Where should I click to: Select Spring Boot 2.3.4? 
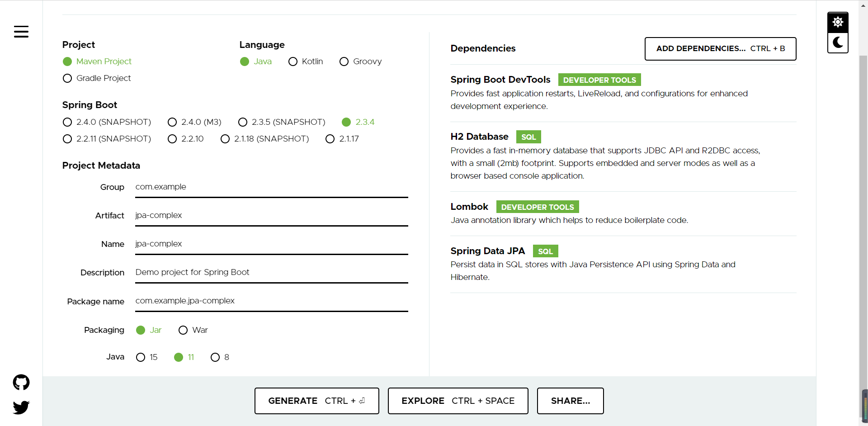point(358,122)
